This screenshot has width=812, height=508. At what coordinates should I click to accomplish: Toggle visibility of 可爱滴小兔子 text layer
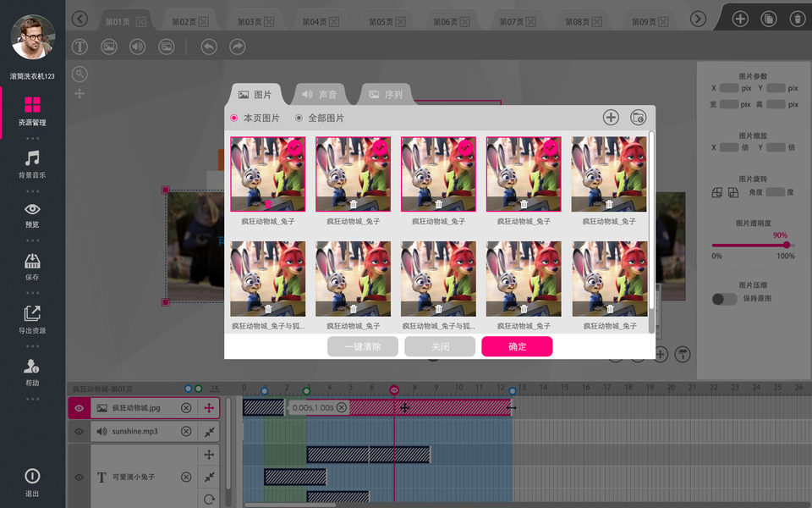(79, 478)
